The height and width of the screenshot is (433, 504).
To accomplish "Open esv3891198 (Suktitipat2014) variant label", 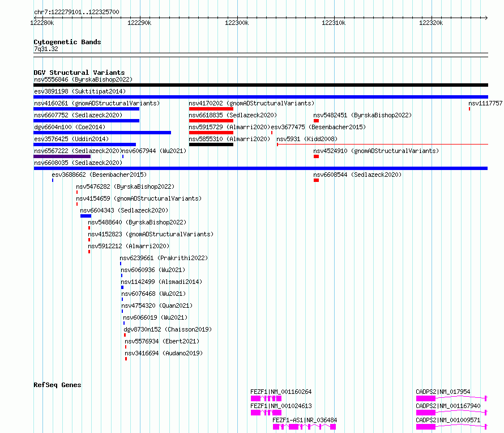I will [80, 91].
